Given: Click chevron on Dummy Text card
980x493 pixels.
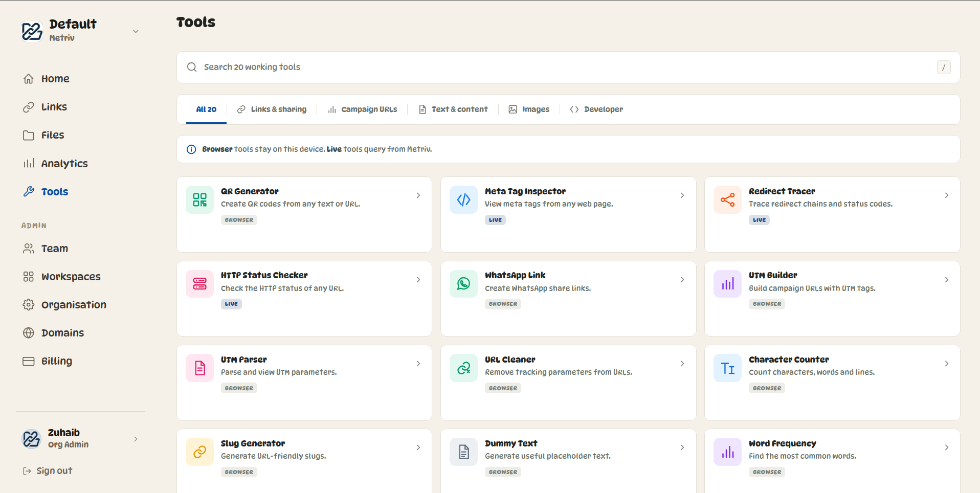Looking at the screenshot, I should pyautogui.click(x=682, y=447).
